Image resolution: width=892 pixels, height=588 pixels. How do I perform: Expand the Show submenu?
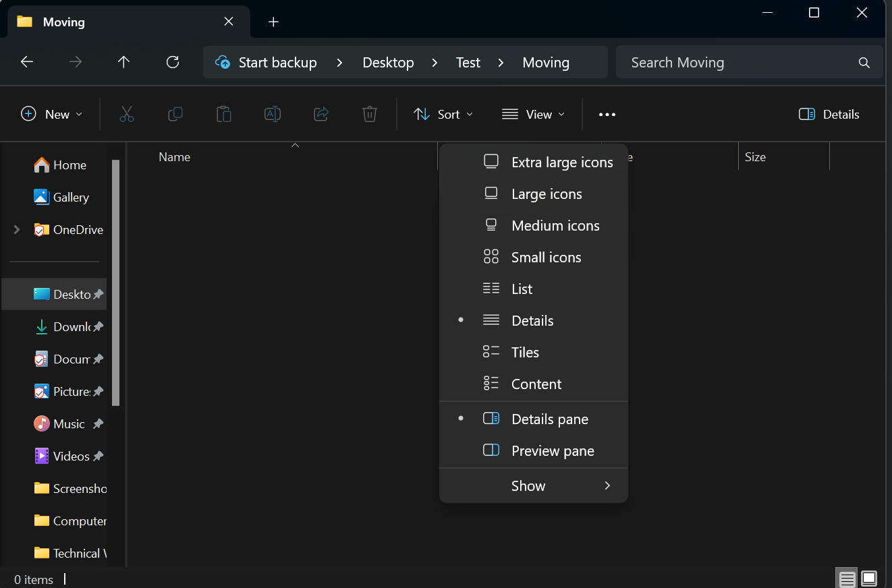534,486
